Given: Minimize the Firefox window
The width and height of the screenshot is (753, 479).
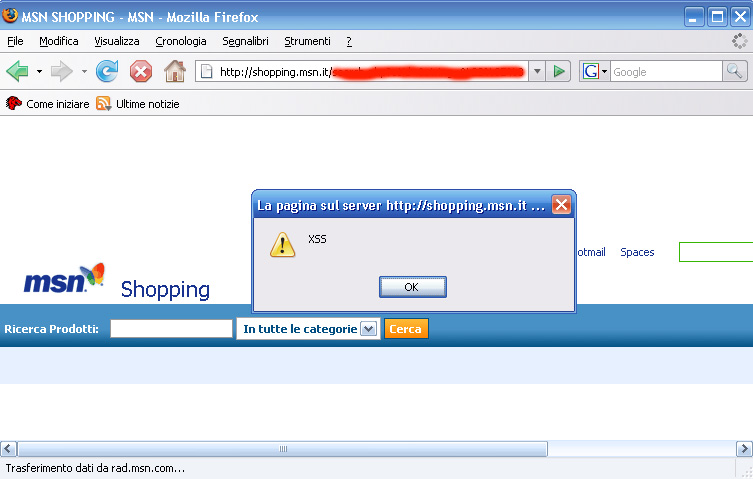Looking at the screenshot, I should [x=693, y=17].
